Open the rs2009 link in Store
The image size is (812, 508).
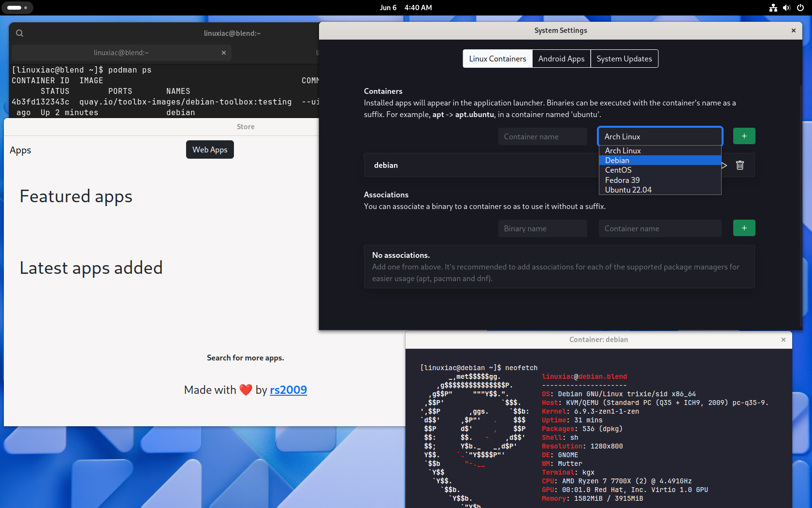[289, 390]
